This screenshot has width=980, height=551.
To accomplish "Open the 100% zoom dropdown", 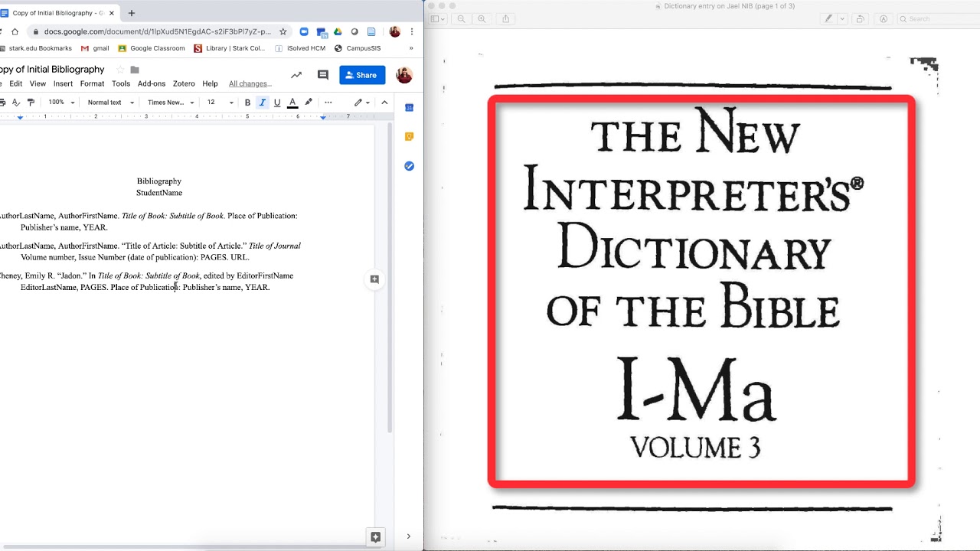I will (x=61, y=103).
